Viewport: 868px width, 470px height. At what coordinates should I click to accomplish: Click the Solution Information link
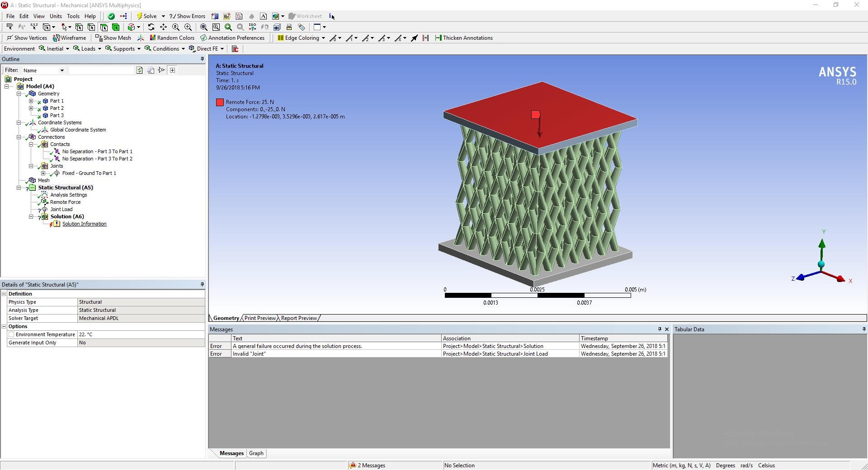click(84, 224)
